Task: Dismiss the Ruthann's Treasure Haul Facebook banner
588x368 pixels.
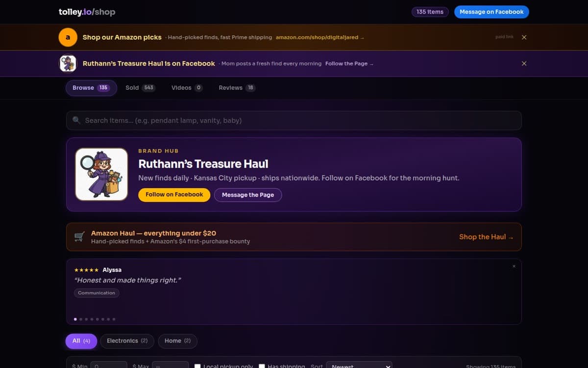Action: coord(524,64)
